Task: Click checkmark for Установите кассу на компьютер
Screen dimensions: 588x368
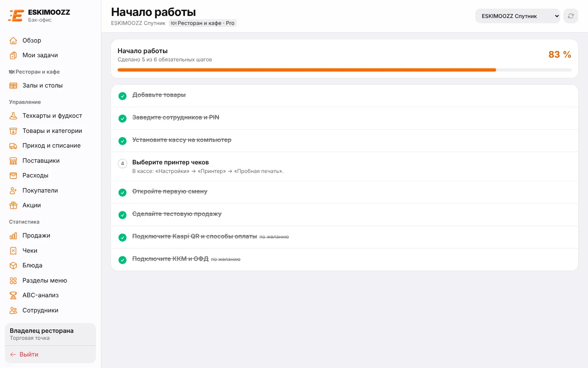Action: coord(122,141)
